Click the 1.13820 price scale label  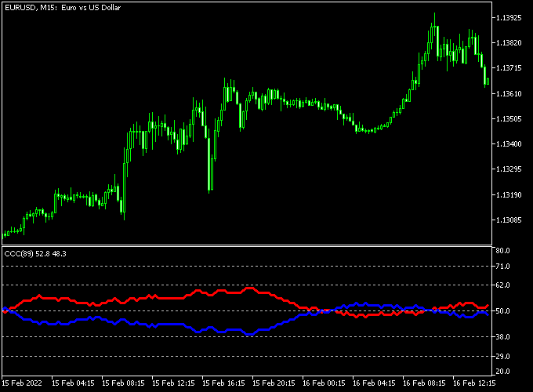coord(509,43)
